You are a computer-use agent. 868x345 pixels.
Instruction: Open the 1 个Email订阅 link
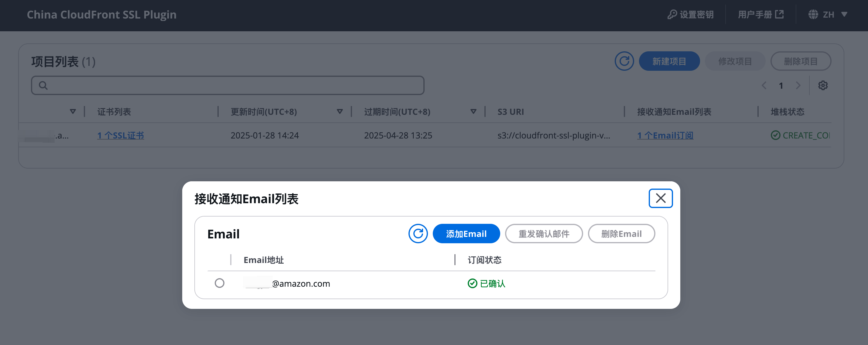pyautogui.click(x=665, y=135)
